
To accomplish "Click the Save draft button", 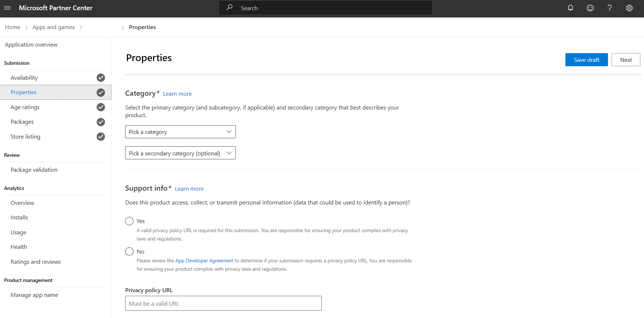I will pos(587,60).
